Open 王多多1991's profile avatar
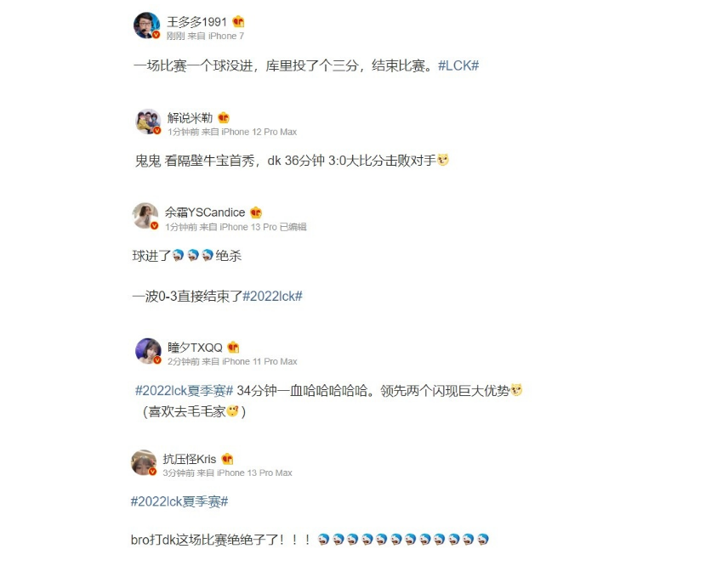Image resolution: width=728 pixels, height=566 pixels. 147,25
